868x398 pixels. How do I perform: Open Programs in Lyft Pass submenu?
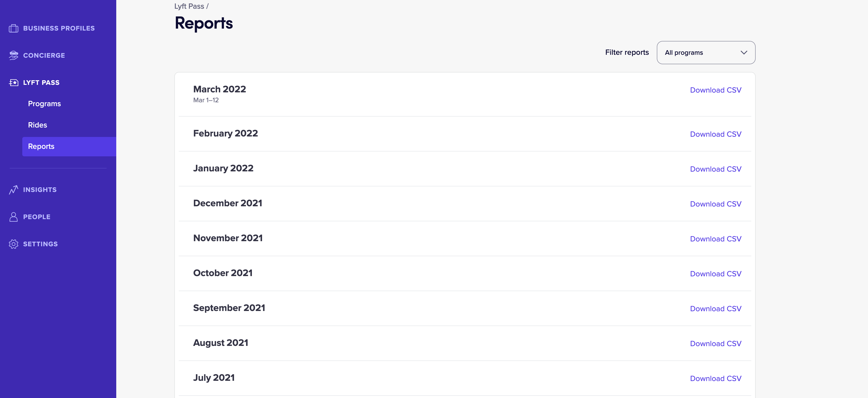pos(45,104)
